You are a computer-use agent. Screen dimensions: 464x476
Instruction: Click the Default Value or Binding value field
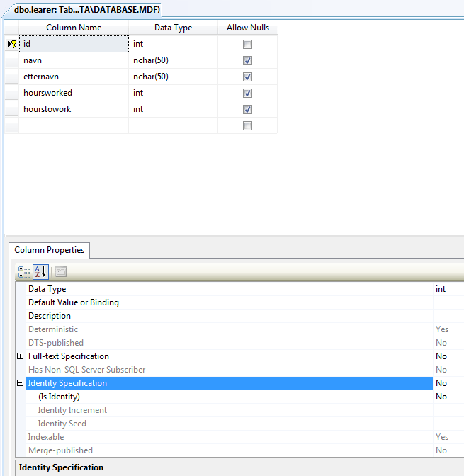coord(448,302)
